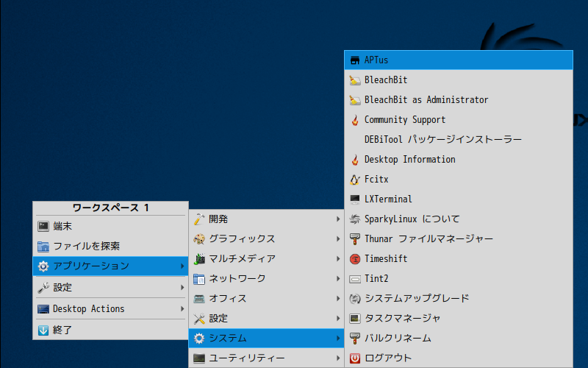Click the Thunar ファイルマネージャー icon
The width and height of the screenshot is (588, 368).
355,238
